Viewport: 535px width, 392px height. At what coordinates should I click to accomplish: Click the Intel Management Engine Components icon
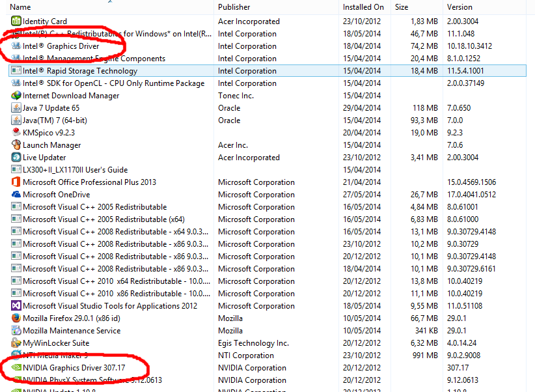[x=16, y=58]
